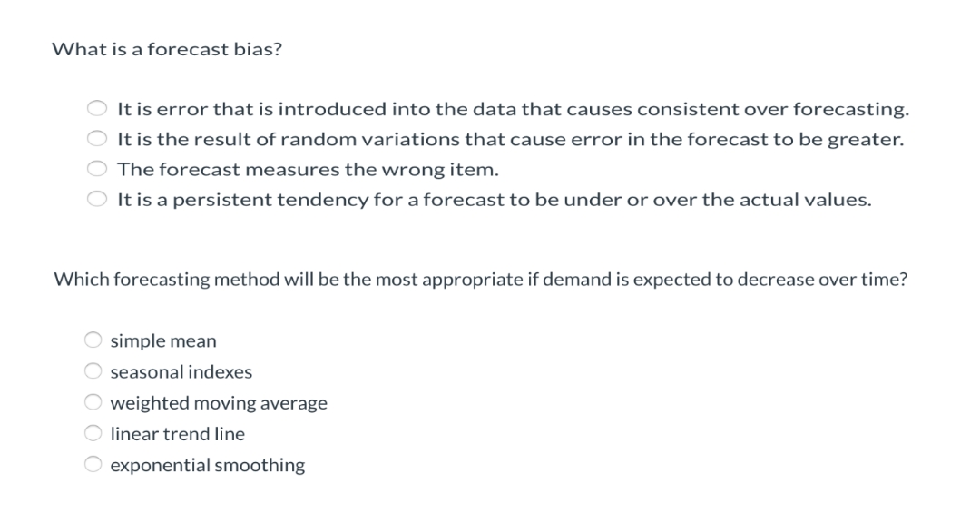The height and width of the screenshot is (523, 980).
Task: Select 'It is error that is introduced into the data that causes consistent over forecasting.'
Action: pyautogui.click(x=97, y=107)
